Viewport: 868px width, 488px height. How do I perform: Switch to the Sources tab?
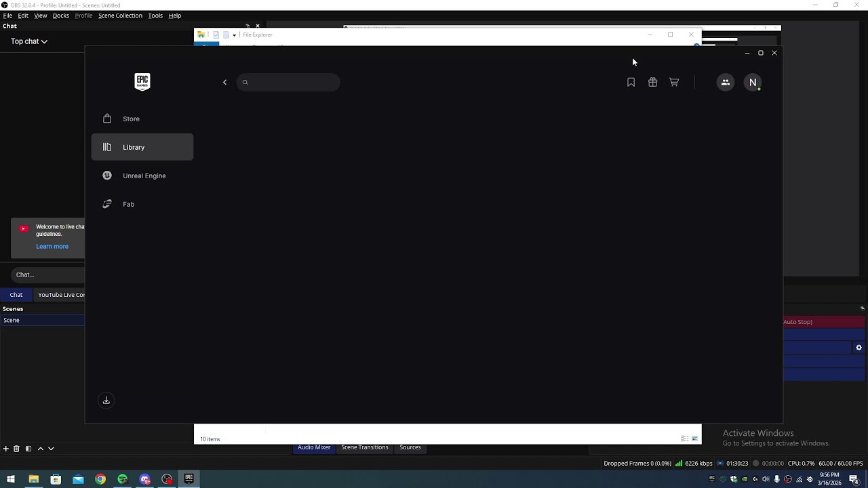pyautogui.click(x=410, y=447)
